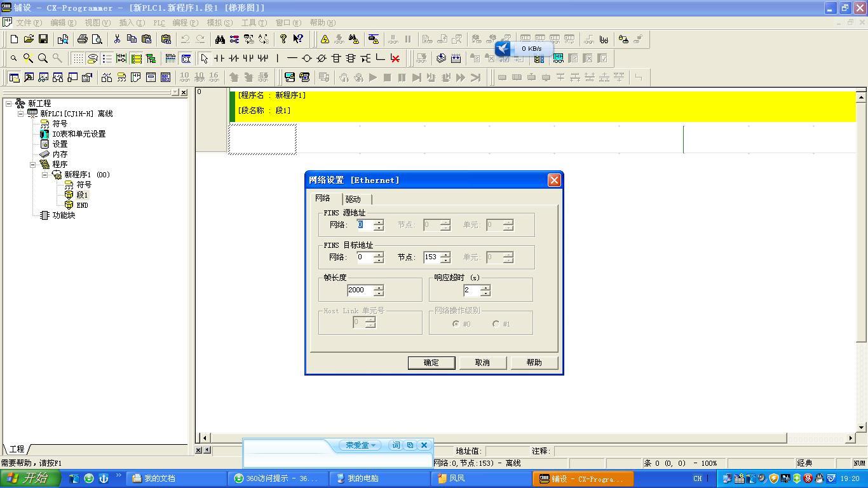Click the Find binoculars icon

(x=220, y=39)
